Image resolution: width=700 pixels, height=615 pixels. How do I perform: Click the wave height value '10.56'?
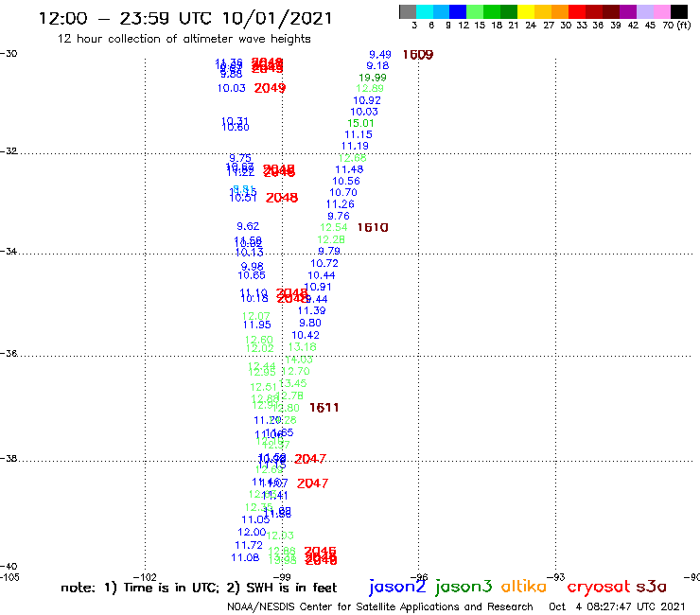tap(346, 181)
